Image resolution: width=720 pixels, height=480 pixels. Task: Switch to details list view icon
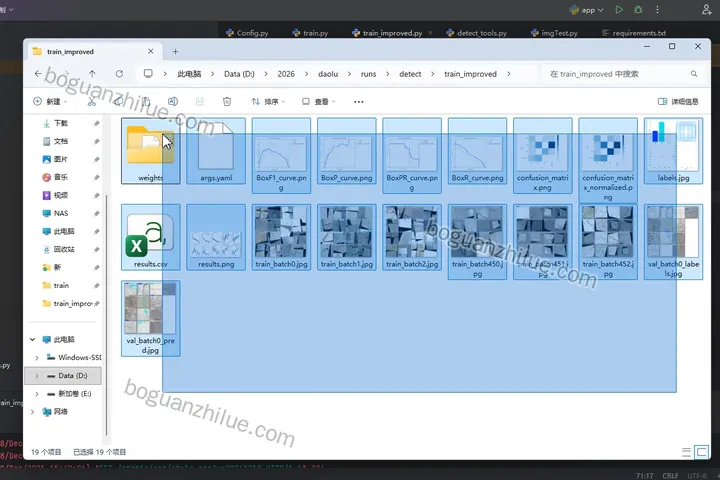point(686,452)
